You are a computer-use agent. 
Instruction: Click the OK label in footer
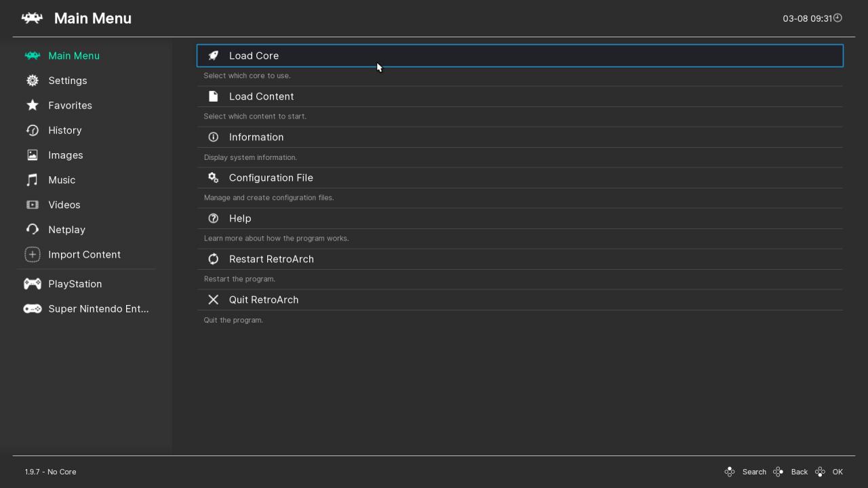pos(837,472)
